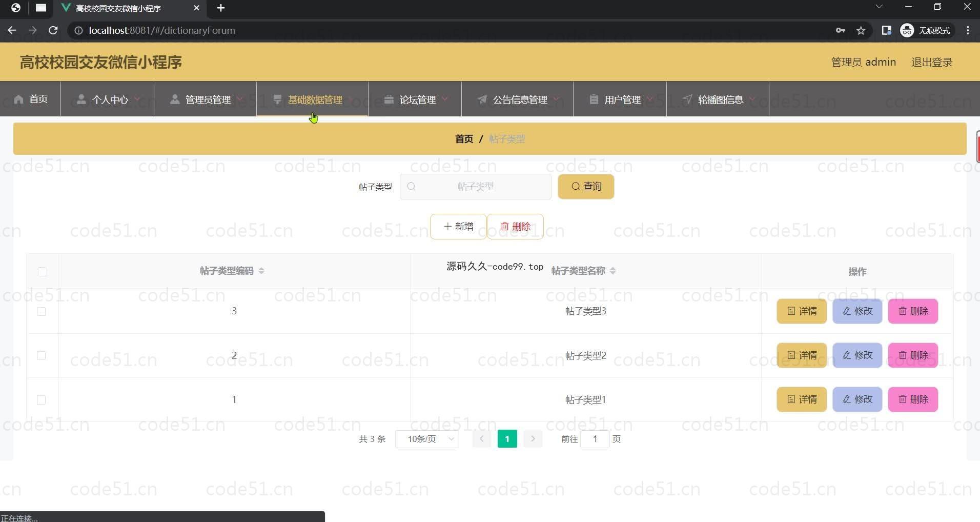Click the document icon of 用户管理
Screen dimensions: 980x522
point(594,99)
